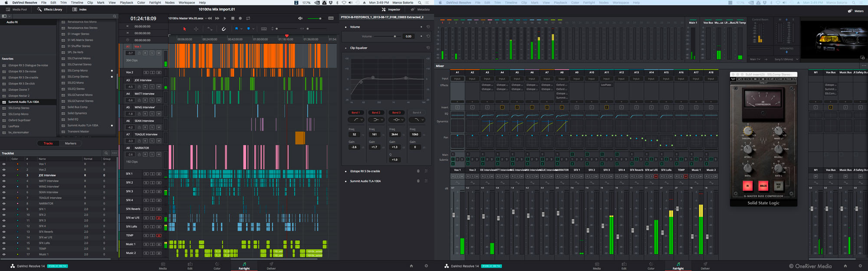Open the Index panel
This screenshot has height=271, width=868.
point(80,9)
